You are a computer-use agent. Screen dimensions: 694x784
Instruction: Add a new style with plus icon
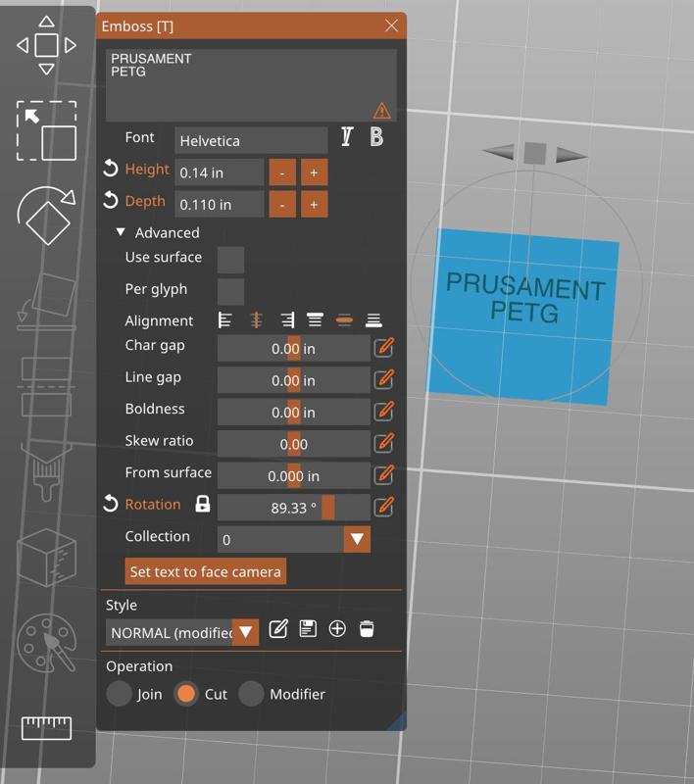click(x=337, y=629)
